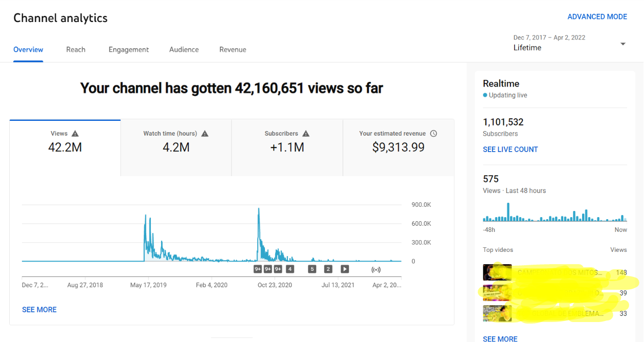Switch to the Reach tab
Viewport: 644px width, 342px height.
(x=76, y=50)
